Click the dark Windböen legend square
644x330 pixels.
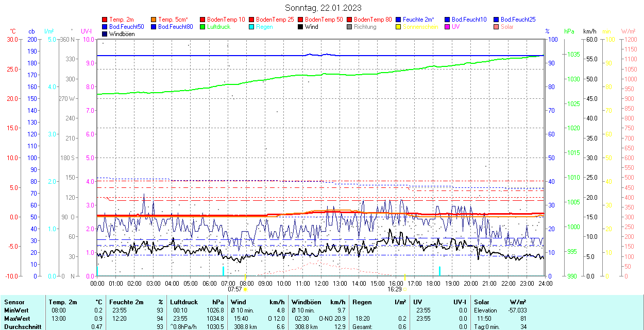[105, 34]
